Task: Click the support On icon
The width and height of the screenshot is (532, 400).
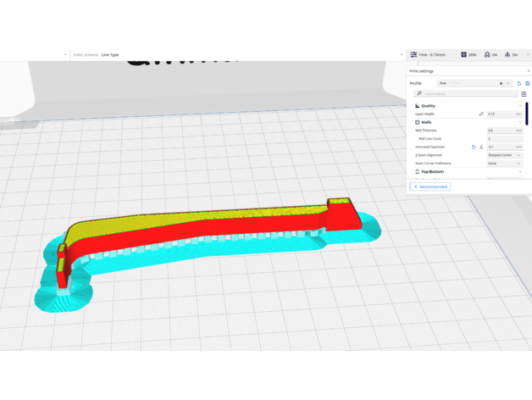Action: point(487,54)
